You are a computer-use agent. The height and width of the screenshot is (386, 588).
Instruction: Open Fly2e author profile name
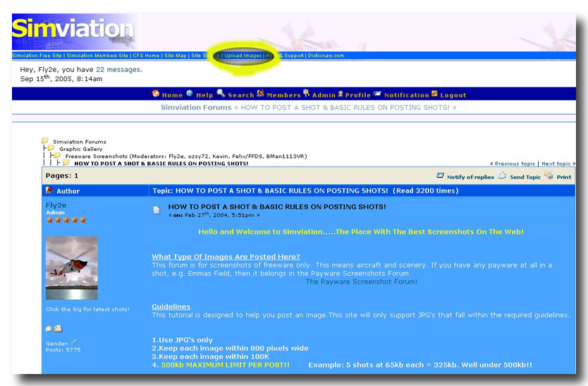point(56,205)
